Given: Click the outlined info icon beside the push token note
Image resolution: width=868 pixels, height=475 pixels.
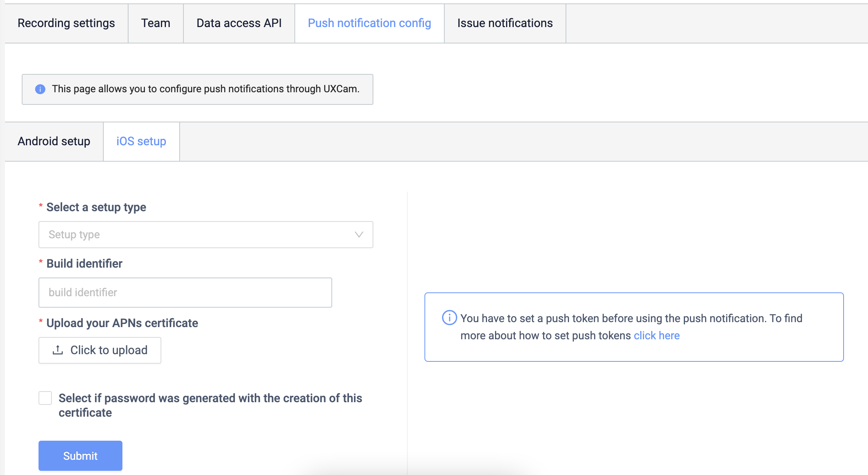Looking at the screenshot, I should 449,318.
